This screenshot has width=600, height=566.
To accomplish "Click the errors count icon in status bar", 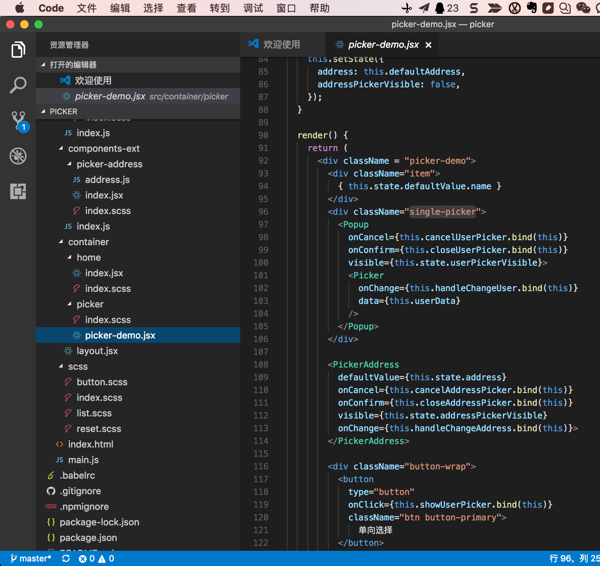I will tap(84, 559).
